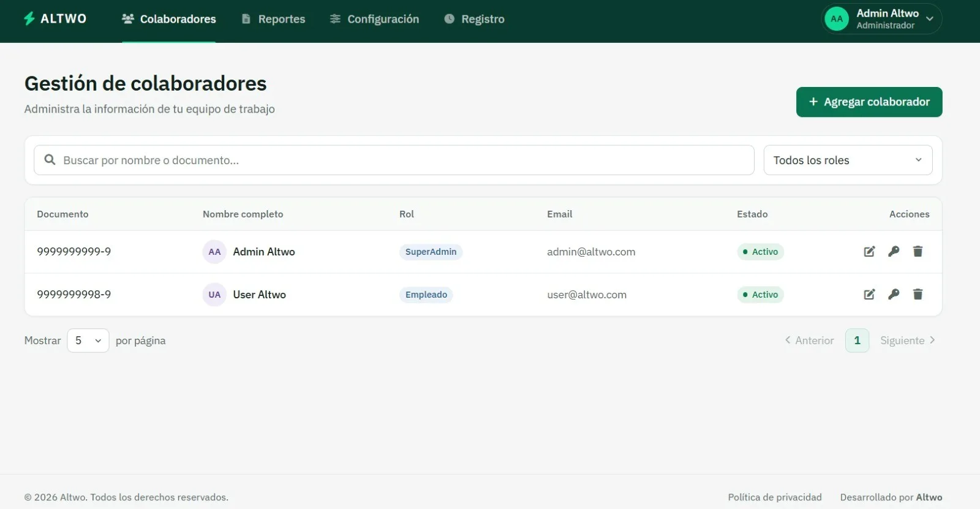Go to the Reportes tab

(x=273, y=19)
